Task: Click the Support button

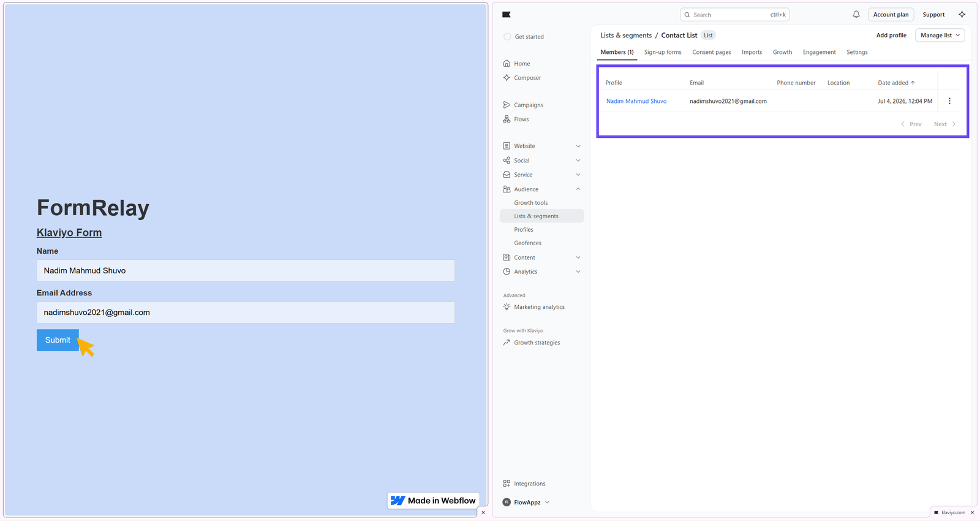Action: (933, 14)
